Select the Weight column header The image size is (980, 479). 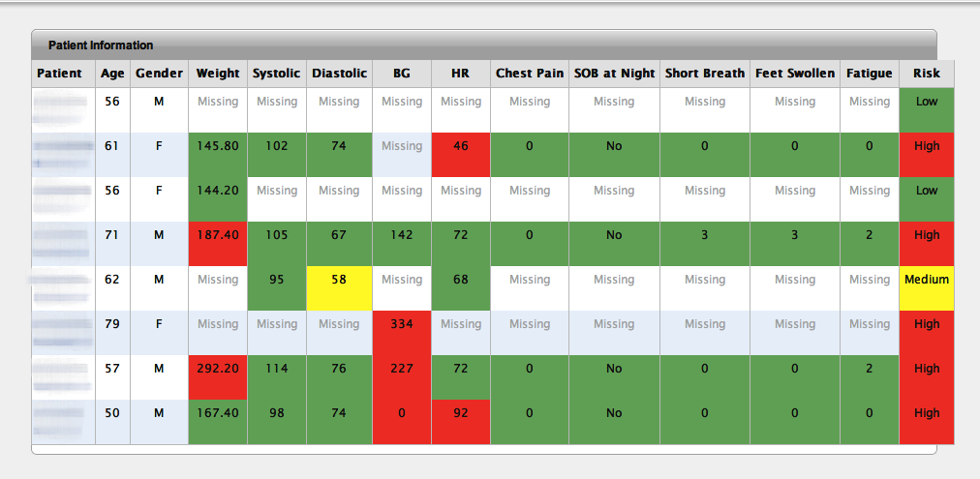218,74
